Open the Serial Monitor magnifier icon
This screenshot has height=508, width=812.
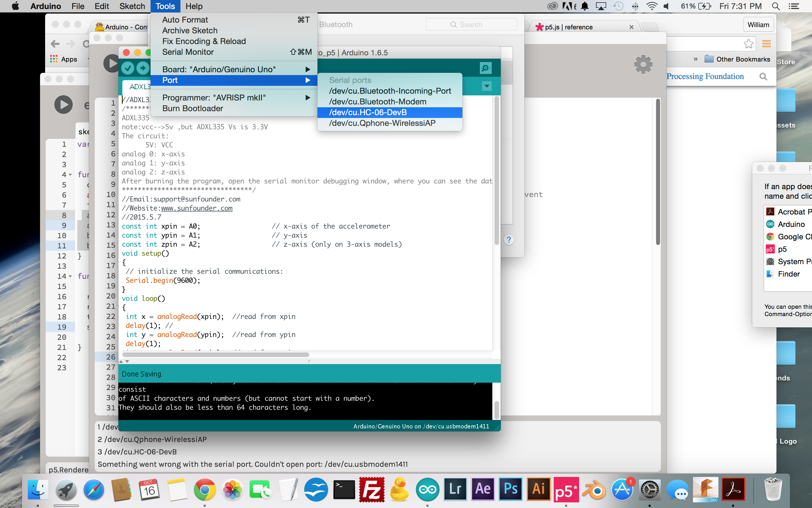(x=486, y=68)
